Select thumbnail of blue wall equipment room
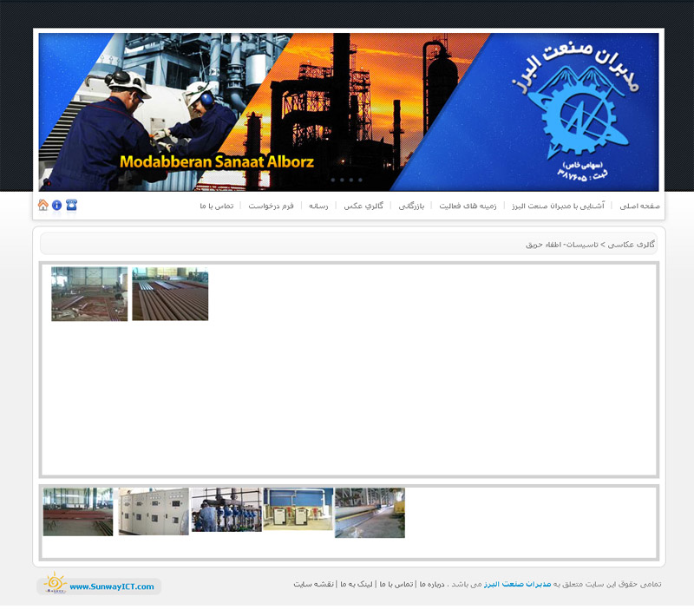This screenshot has height=616, width=694. 298,509
